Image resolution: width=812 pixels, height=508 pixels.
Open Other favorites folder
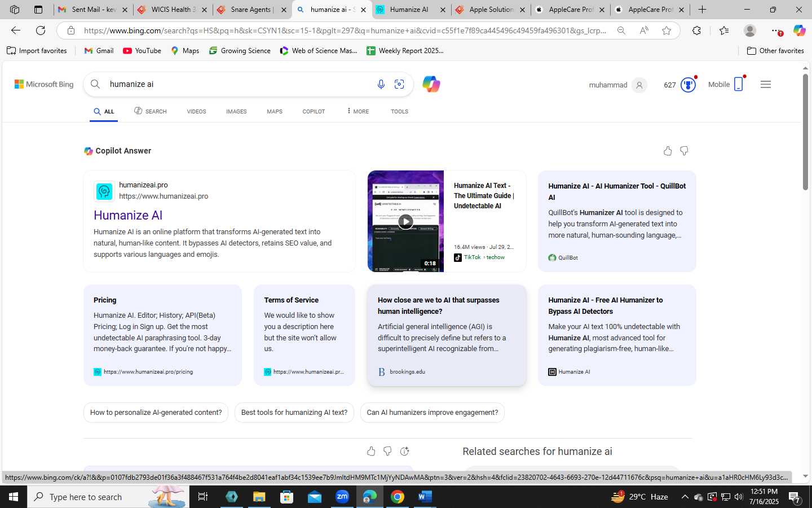click(775, 51)
